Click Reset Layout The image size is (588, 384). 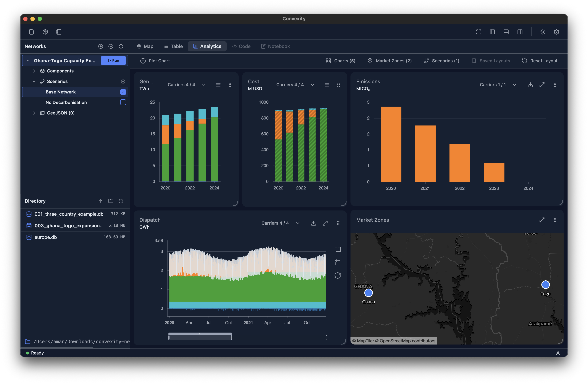coord(540,60)
